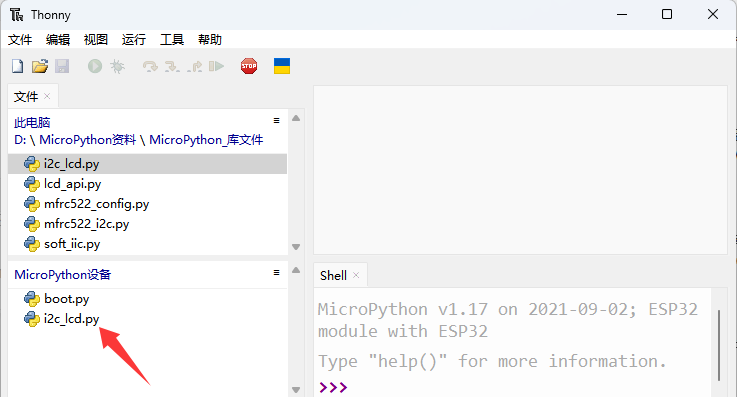
Task: Open the 帮助 menu
Action: pos(210,40)
